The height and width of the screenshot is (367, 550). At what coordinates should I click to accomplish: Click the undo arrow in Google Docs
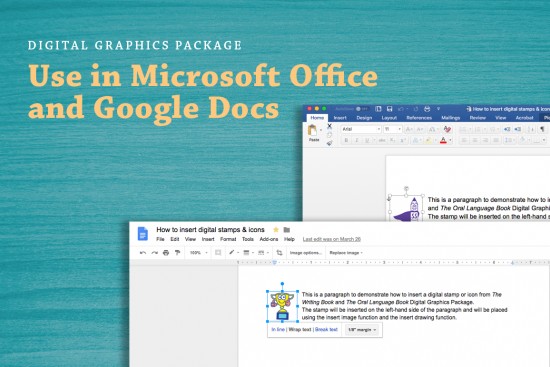[x=143, y=253]
